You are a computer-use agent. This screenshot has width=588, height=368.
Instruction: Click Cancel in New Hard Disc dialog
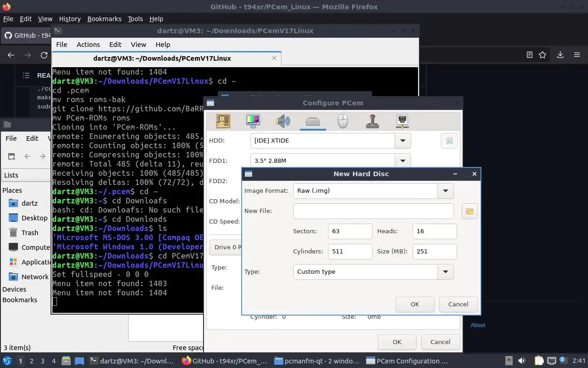pyautogui.click(x=458, y=304)
